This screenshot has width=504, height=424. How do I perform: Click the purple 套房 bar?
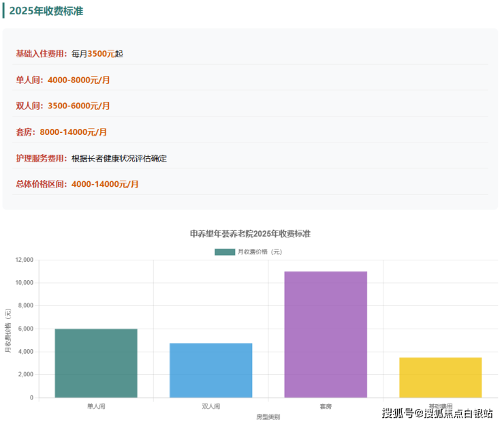pos(326,334)
